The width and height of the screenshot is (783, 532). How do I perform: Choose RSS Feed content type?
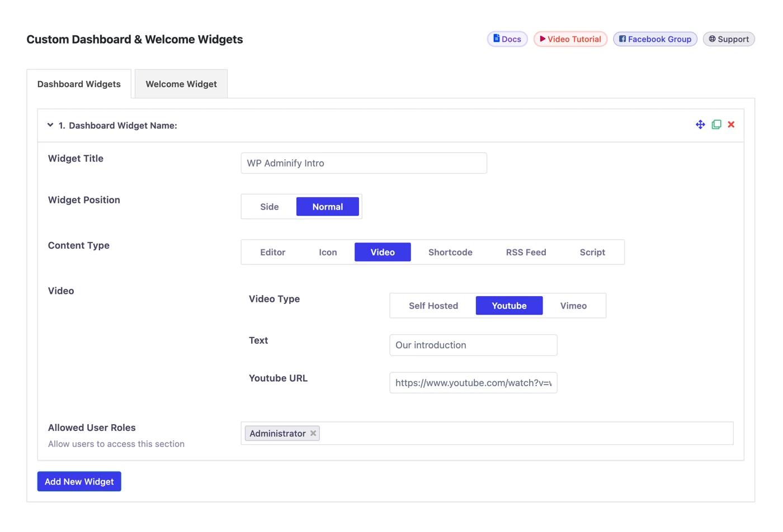tap(526, 252)
